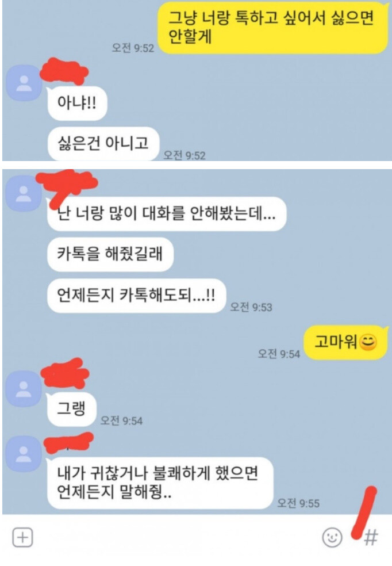This screenshot has height=566, width=392.
Task: Select the yellow 그냥 너랑 톡하고 싶어서 bubble
Action: [274, 28]
